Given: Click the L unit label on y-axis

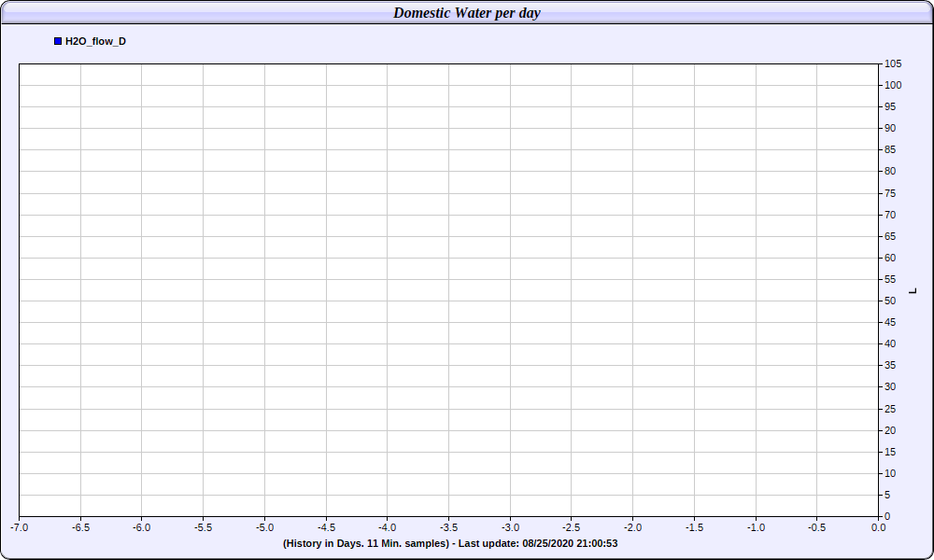Looking at the screenshot, I should point(913,290).
